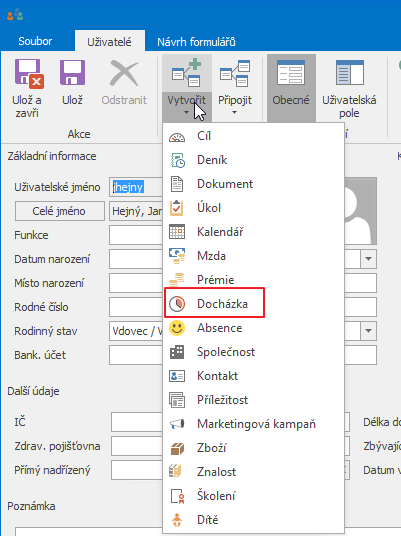The width and height of the screenshot is (401, 536).
Task: Open the Rodinný stav combo box arrow
Action: [368, 331]
